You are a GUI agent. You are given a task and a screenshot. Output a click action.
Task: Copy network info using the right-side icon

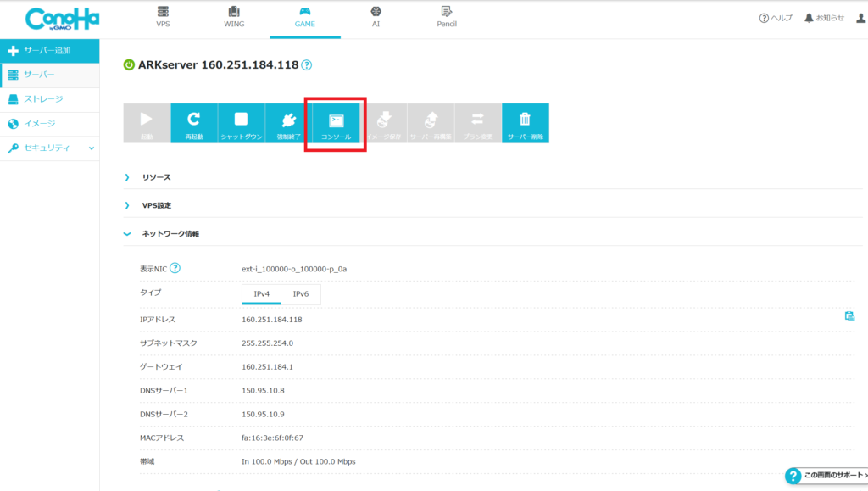coord(849,316)
